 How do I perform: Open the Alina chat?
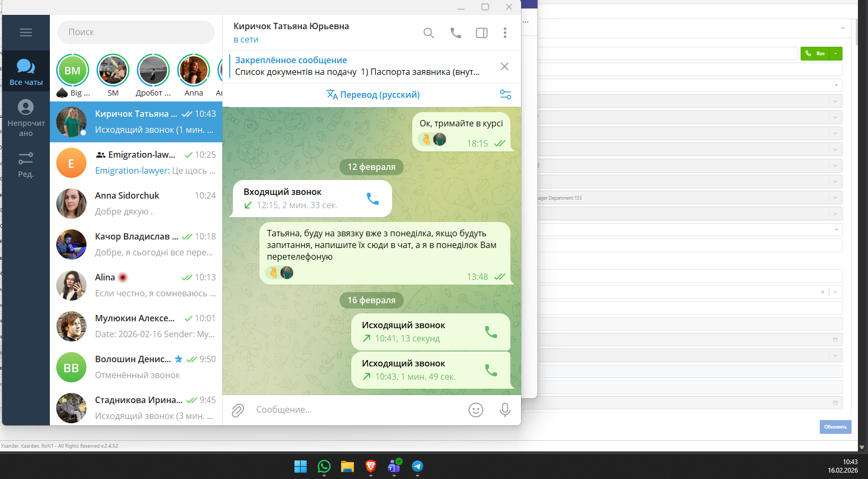[x=136, y=285]
